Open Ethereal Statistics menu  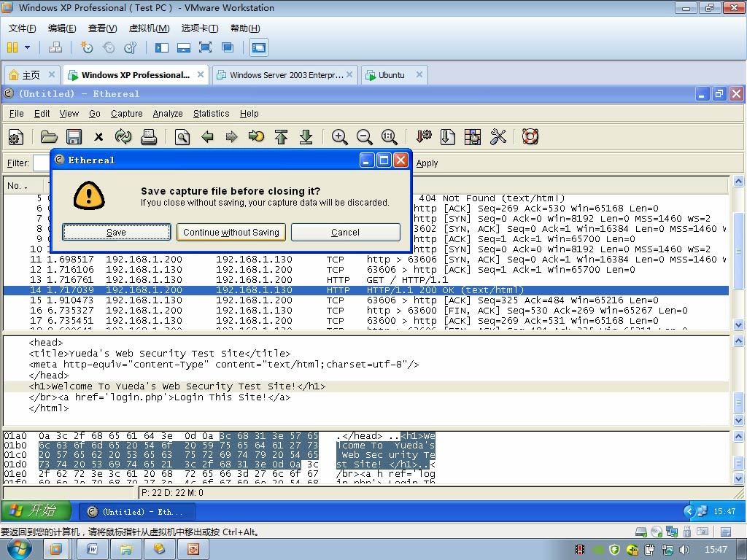coord(211,113)
